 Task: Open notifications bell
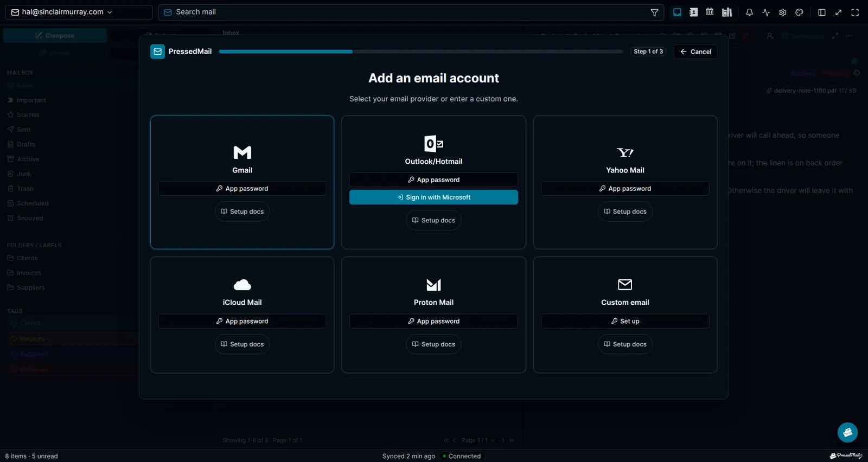click(x=749, y=12)
